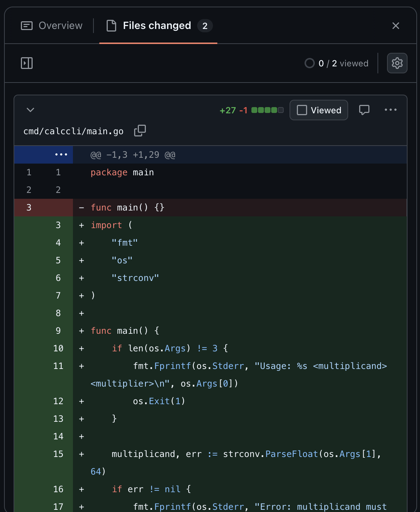Open diff view settings gear
The width and height of the screenshot is (420, 512).
click(x=397, y=63)
